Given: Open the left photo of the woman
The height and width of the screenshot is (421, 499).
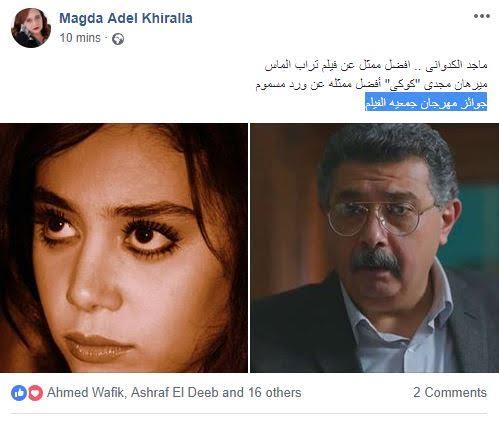Looking at the screenshot, I should pyautogui.click(x=124, y=248).
